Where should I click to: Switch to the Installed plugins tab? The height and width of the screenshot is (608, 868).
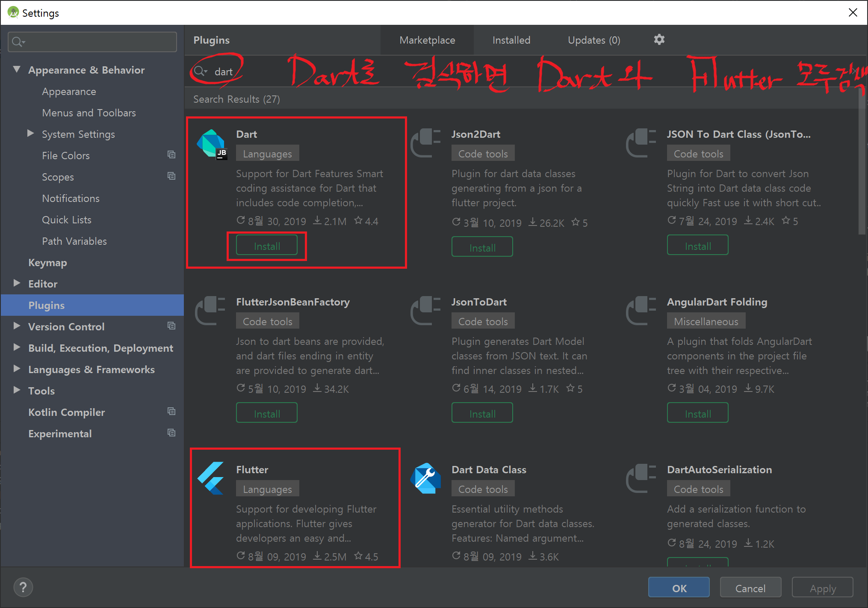pyautogui.click(x=511, y=40)
